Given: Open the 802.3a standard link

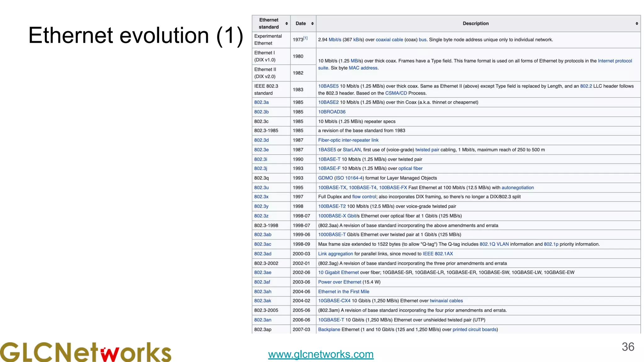Looking at the screenshot, I should 261,102.
